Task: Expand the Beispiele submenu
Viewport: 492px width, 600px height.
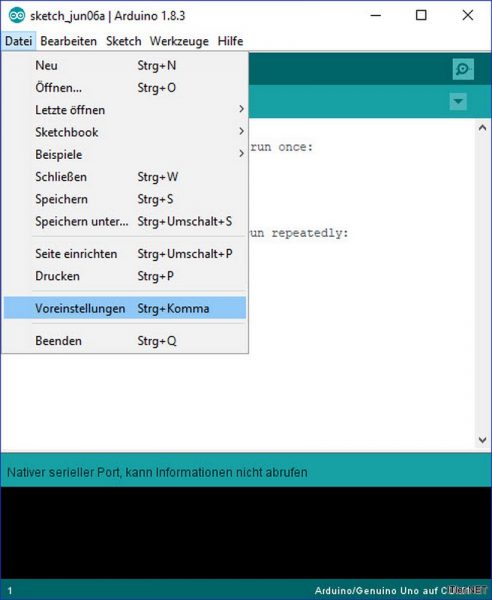Action: pos(125,154)
